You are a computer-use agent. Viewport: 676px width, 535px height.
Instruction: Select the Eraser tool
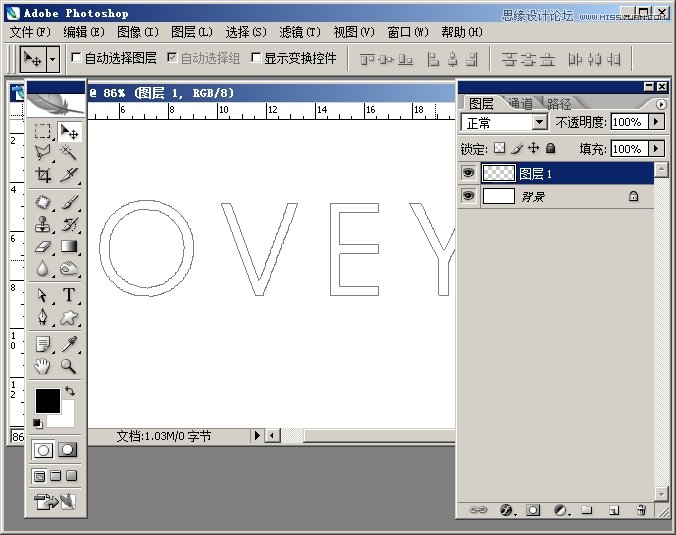pos(43,246)
